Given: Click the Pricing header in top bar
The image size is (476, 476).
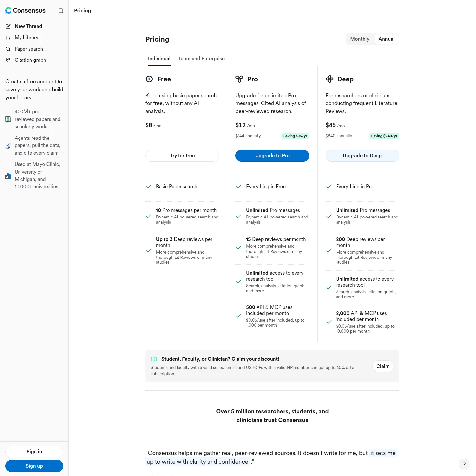Looking at the screenshot, I should click(83, 11).
